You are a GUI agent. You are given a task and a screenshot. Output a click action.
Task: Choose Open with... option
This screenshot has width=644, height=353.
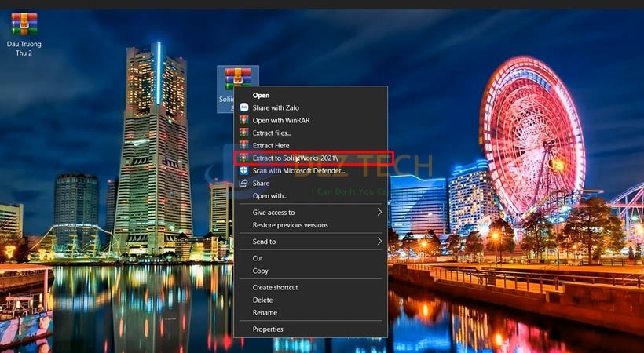tap(270, 196)
